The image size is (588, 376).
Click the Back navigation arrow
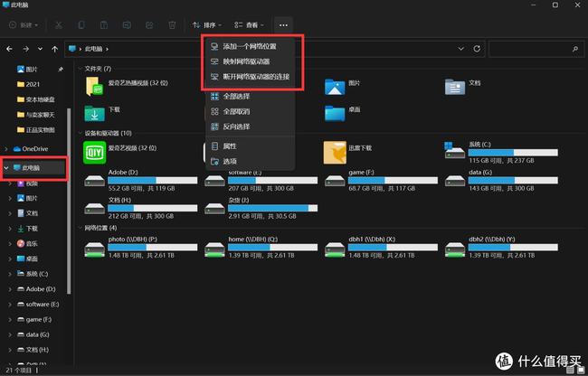pos(10,48)
